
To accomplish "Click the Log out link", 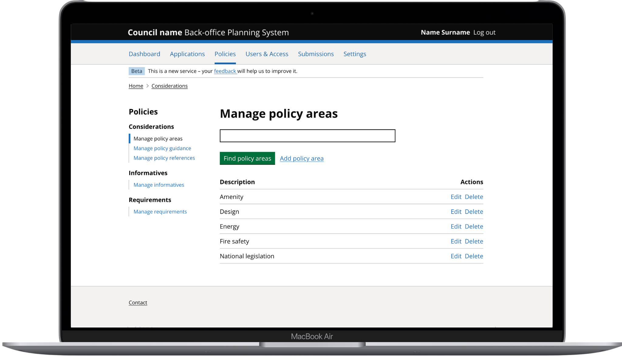I will 484,32.
